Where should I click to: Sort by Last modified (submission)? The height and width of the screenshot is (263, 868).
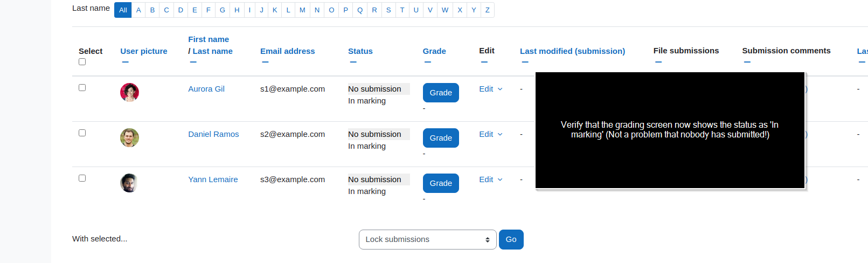click(572, 51)
